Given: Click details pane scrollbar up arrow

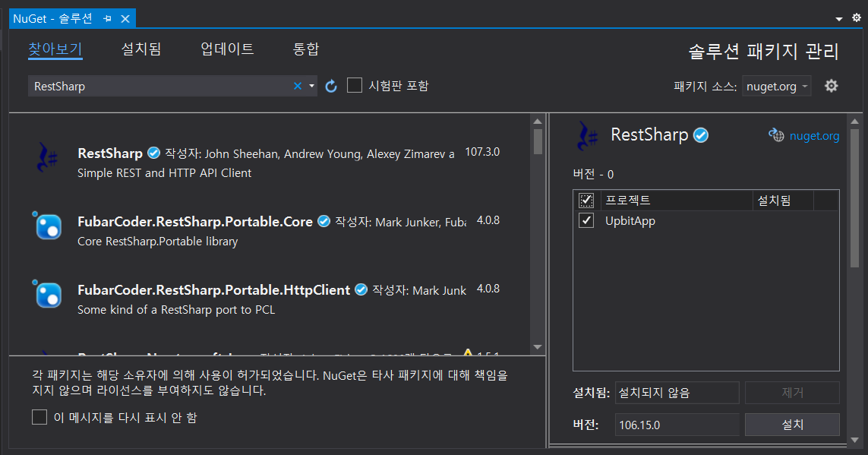Looking at the screenshot, I should tap(855, 122).
